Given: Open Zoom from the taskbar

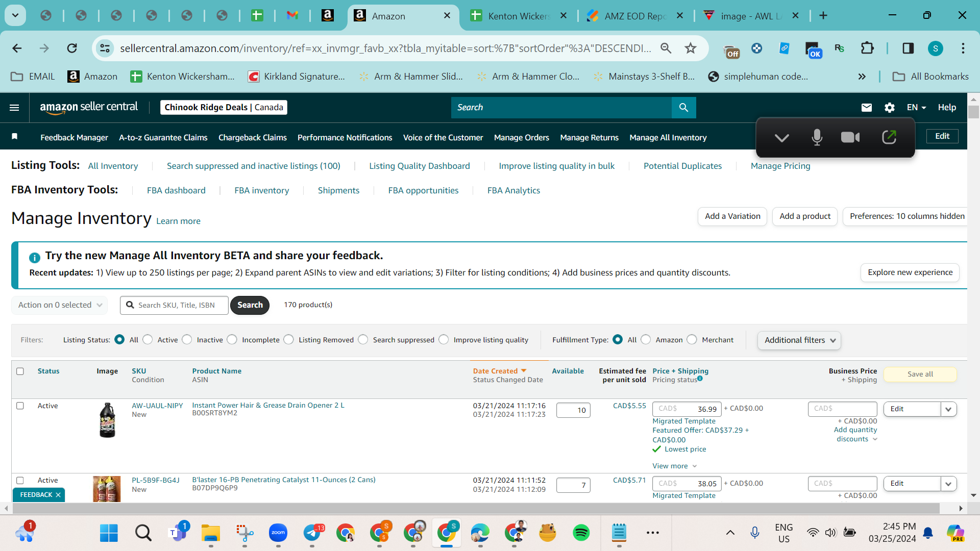Looking at the screenshot, I should click(278, 533).
